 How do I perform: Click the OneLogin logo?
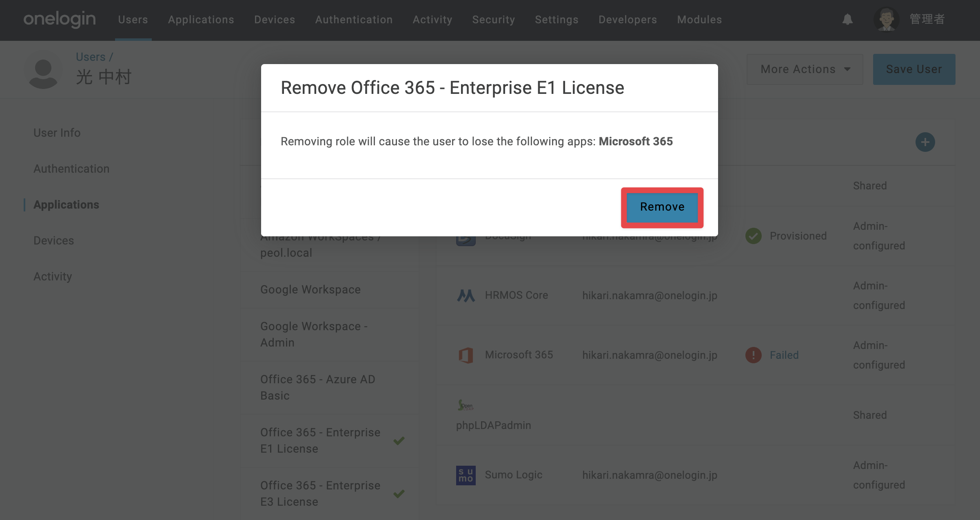click(60, 19)
